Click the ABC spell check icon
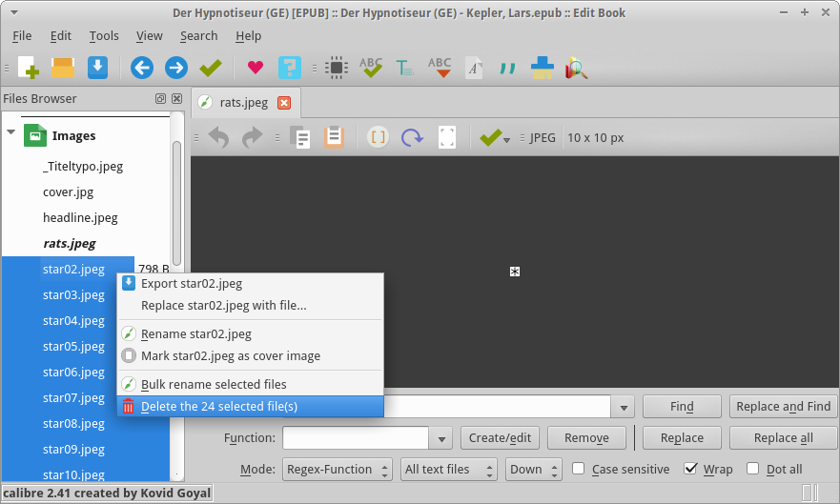Viewport: 840px width, 504px height. pos(371,68)
